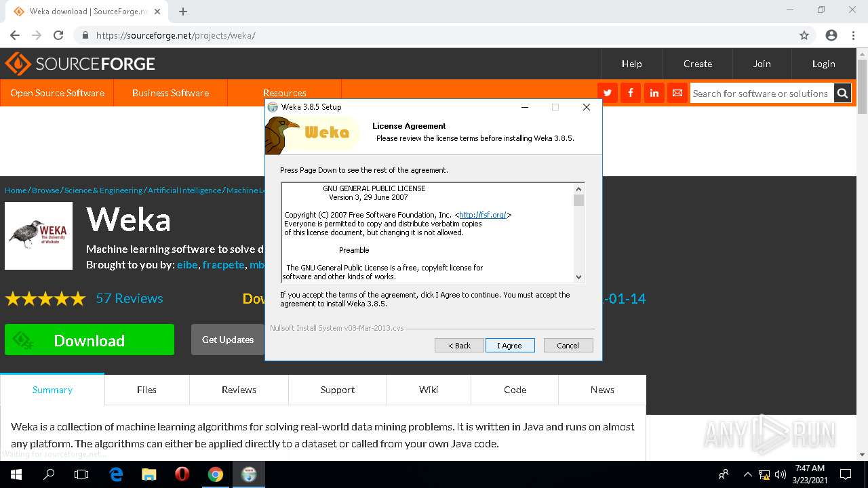Image resolution: width=868 pixels, height=488 pixels.
Task: Click the Facebook share icon
Action: pos(631,93)
